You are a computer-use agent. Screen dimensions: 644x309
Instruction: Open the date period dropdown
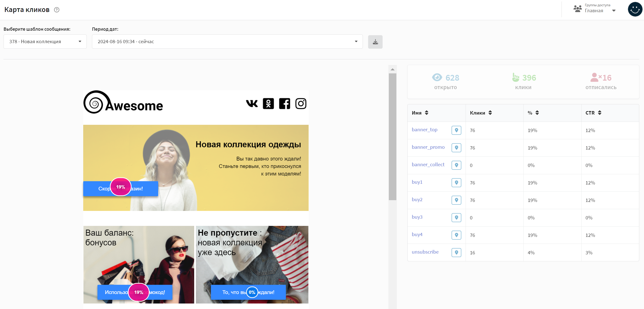[x=227, y=41]
